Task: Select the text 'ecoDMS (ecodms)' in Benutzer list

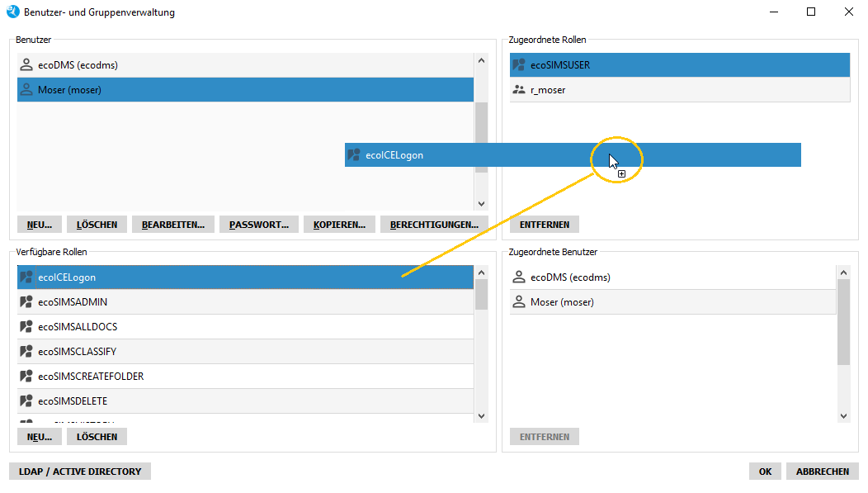Action: [x=78, y=65]
